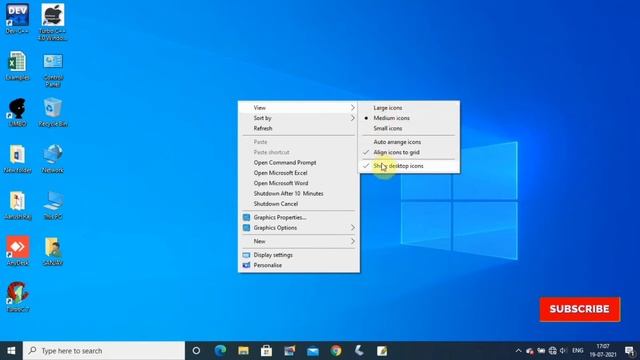Open the Photos app on taskbar
This screenshot has height=360, width=640.
(290, 351)
